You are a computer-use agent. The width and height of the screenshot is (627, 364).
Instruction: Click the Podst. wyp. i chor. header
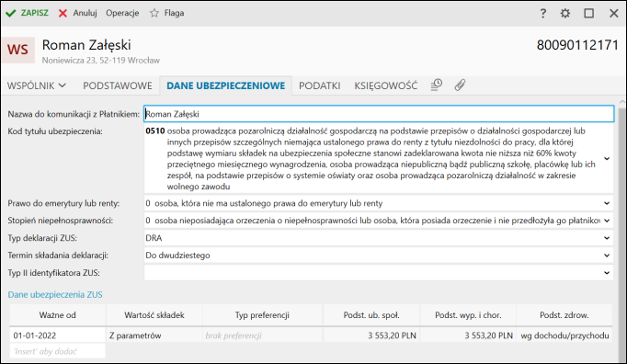(468, 315)
